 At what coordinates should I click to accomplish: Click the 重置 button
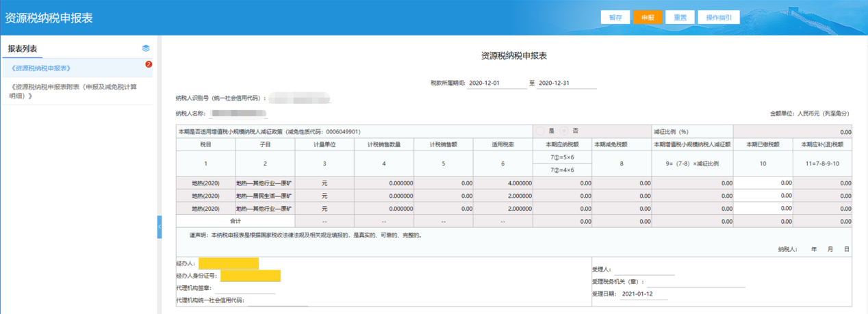point(680,18)
